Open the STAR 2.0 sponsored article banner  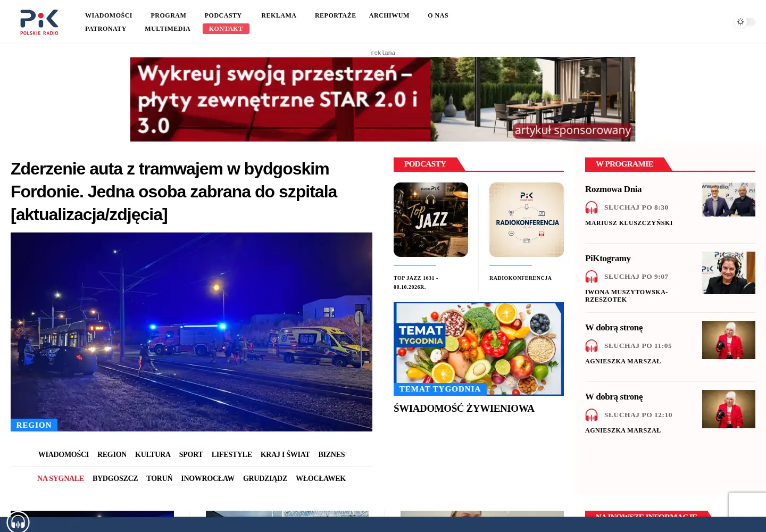(382, 99)
